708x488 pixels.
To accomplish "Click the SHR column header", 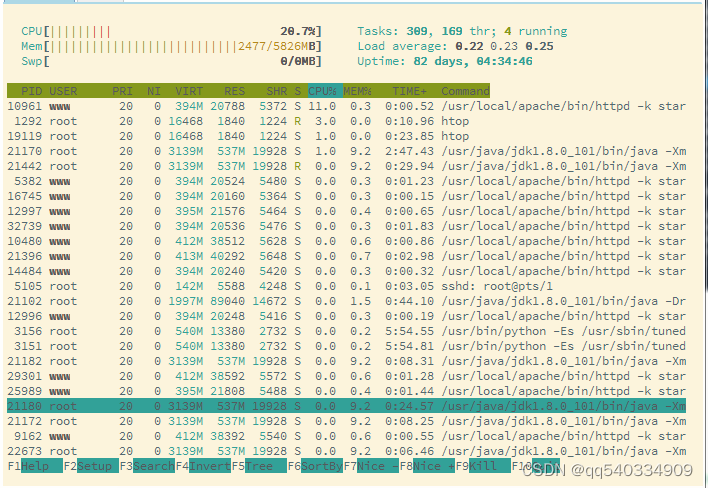I will (x=276, y=91).
